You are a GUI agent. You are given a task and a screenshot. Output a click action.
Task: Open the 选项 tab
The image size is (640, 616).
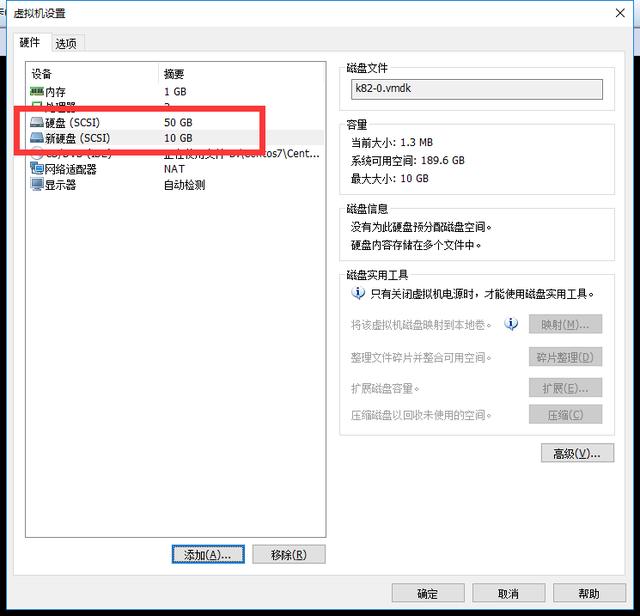click(x=66, y=43)
